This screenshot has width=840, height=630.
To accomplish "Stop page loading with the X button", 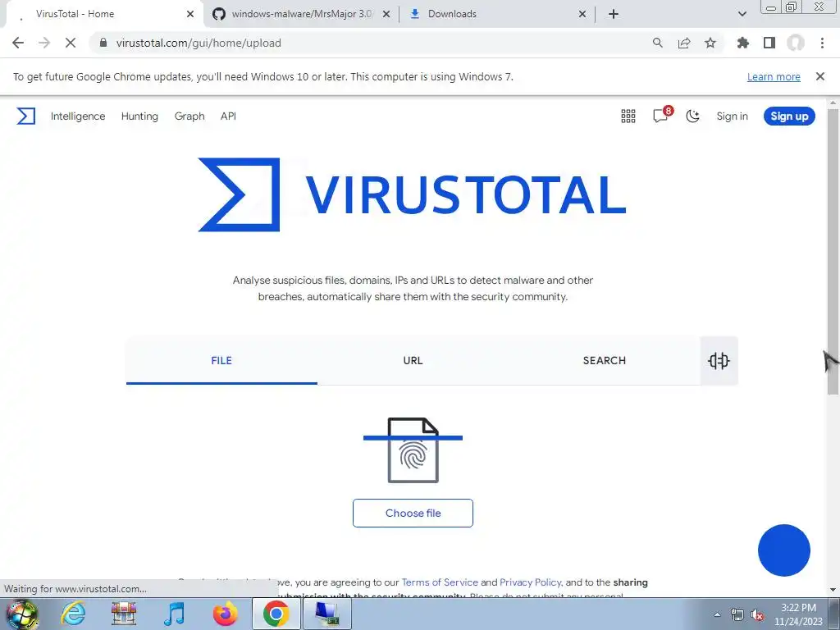I will pos(71,43).
